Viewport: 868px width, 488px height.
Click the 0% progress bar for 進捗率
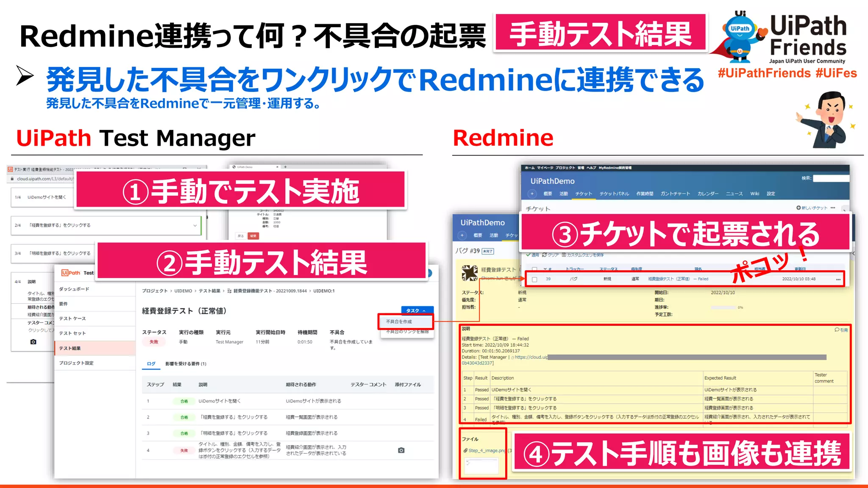tap(723, 307)
